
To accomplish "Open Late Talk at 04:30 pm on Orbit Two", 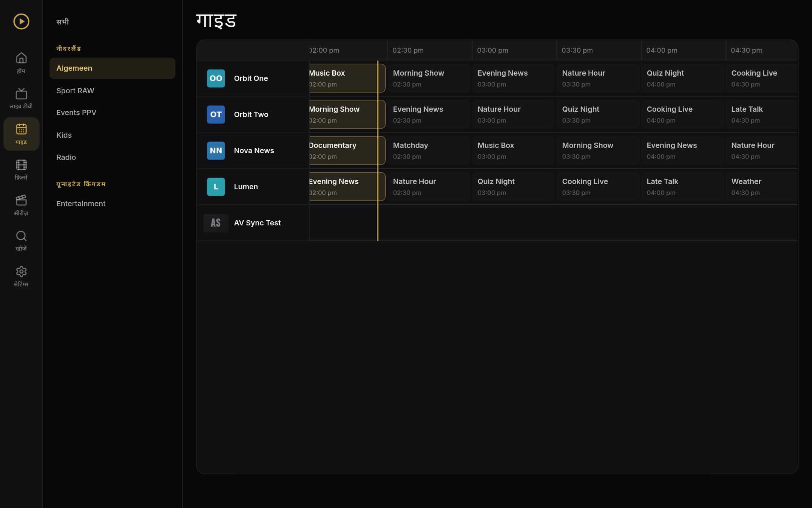I will coord(762,114).
